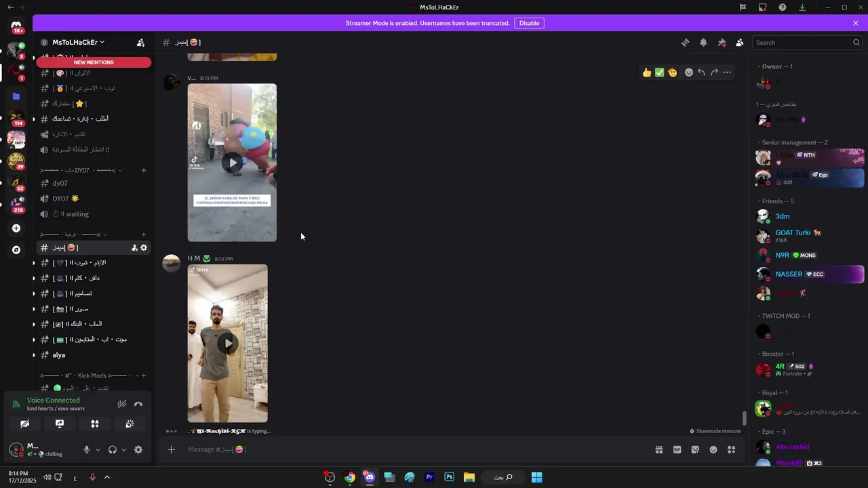Image resolution: width=868 pixels, height=488 pixels.
Task: Open Discord help in title bar
Action: coord(783,7)
